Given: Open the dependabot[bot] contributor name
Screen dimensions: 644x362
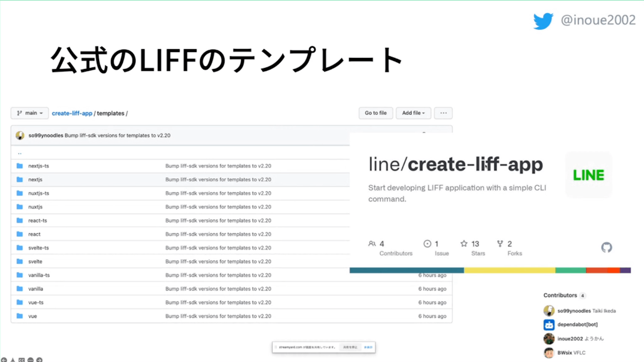Looking at the screenshot, I should pos(578,325).
